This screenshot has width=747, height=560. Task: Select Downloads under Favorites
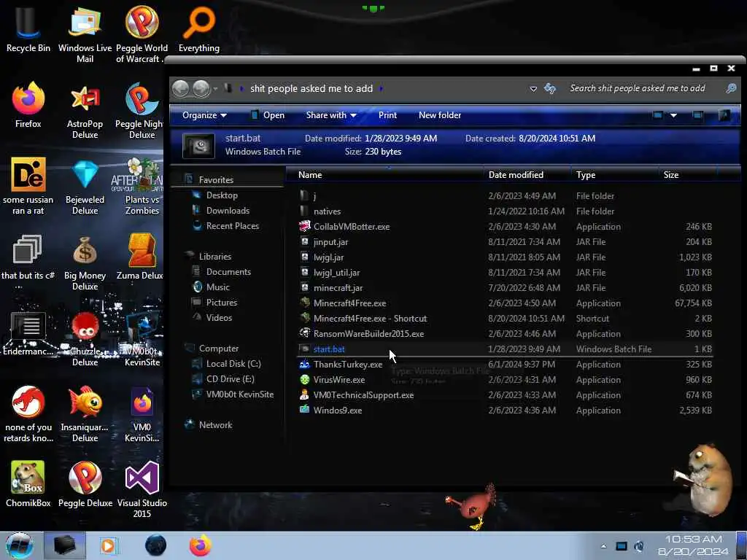(x=228, y=211)
